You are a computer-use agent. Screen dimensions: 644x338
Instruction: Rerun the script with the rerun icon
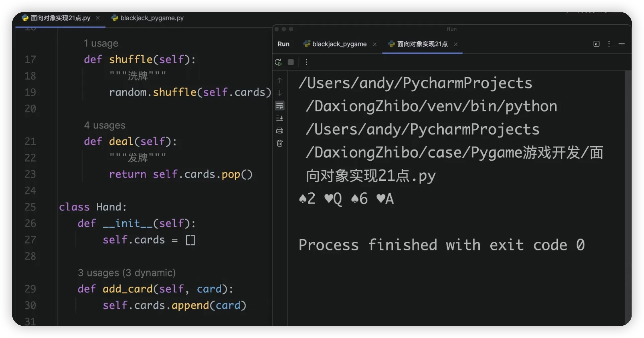[278, 62]
